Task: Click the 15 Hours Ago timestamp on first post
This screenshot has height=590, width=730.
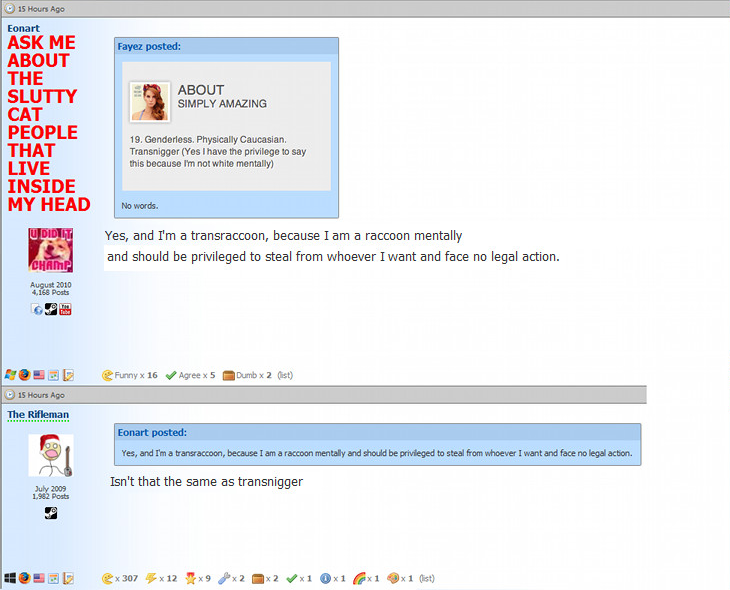Action: pyautogui.click(x=40, y=8)
